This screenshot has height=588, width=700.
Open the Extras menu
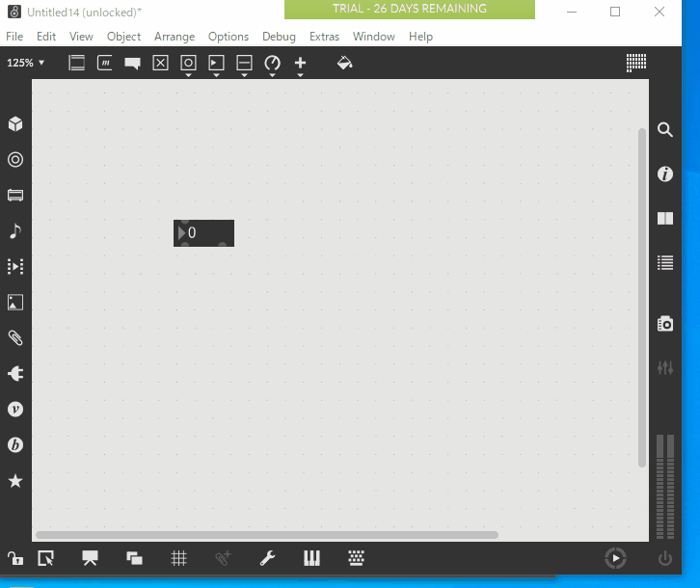tap(324, 37)
